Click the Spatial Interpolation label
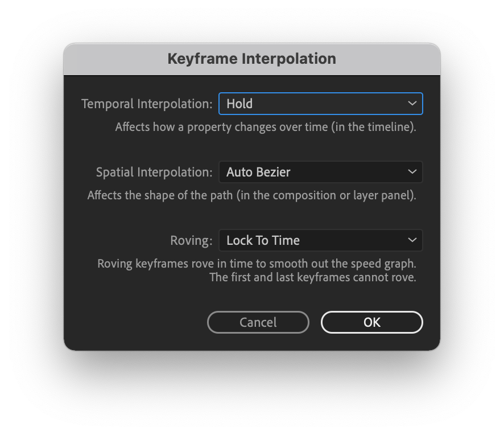Screen dimensions: 504x435 154,172
